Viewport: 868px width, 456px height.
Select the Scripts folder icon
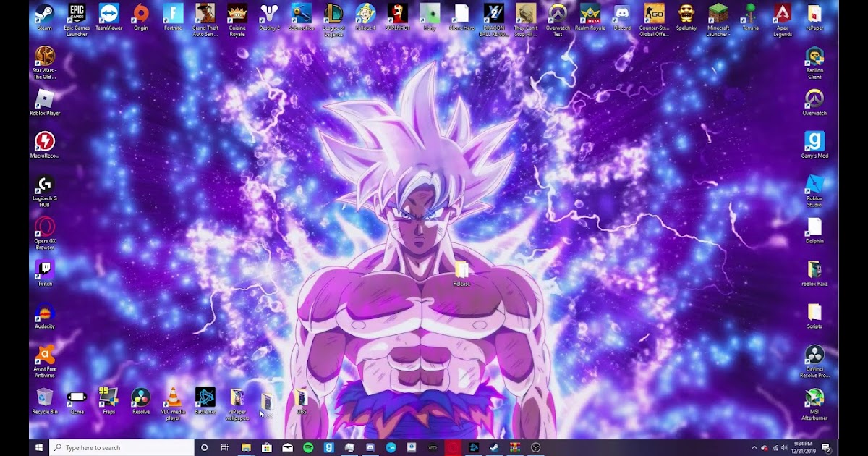(814, 316)
